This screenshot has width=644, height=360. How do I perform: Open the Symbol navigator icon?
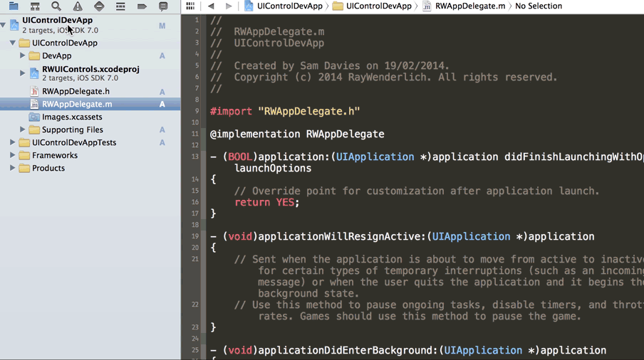tap(35, 6)
